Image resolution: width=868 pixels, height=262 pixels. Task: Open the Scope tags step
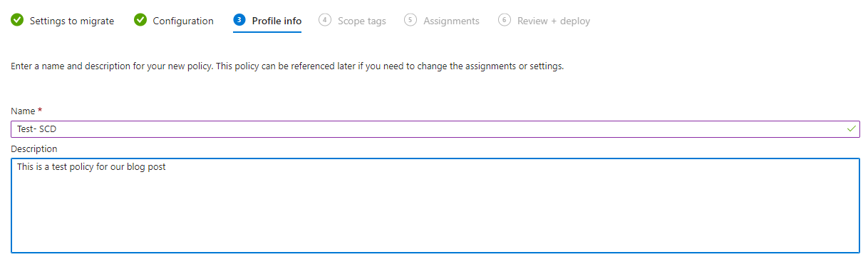tap(362, 21)
